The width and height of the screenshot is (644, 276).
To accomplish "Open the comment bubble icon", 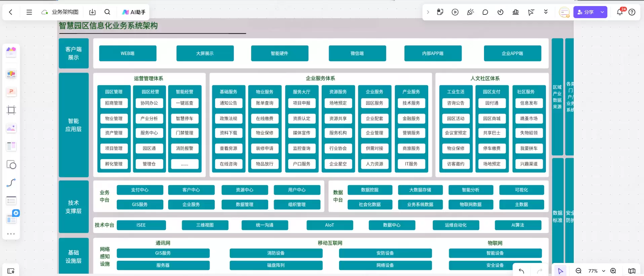I will pyautogui.click(x=485, y=12).
